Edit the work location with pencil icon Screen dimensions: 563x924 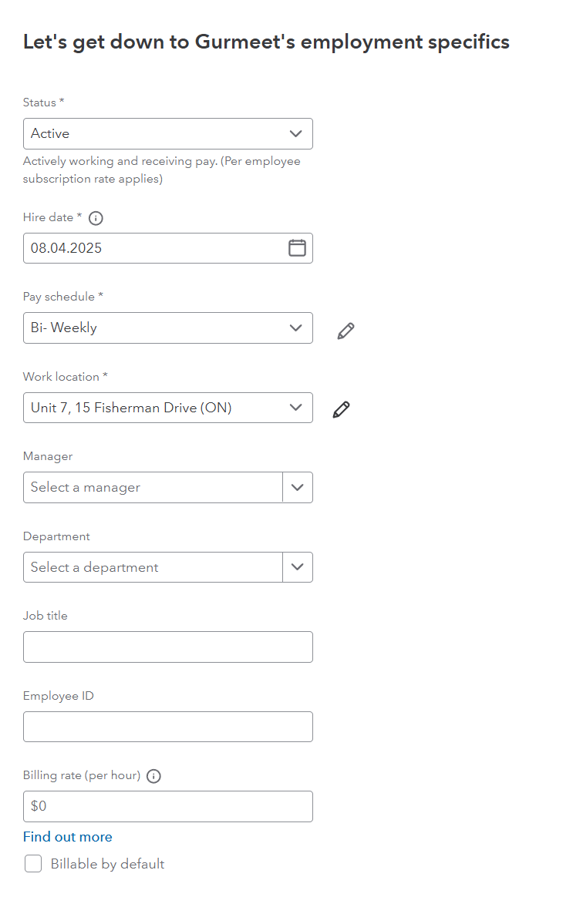(x=341, y=410)
